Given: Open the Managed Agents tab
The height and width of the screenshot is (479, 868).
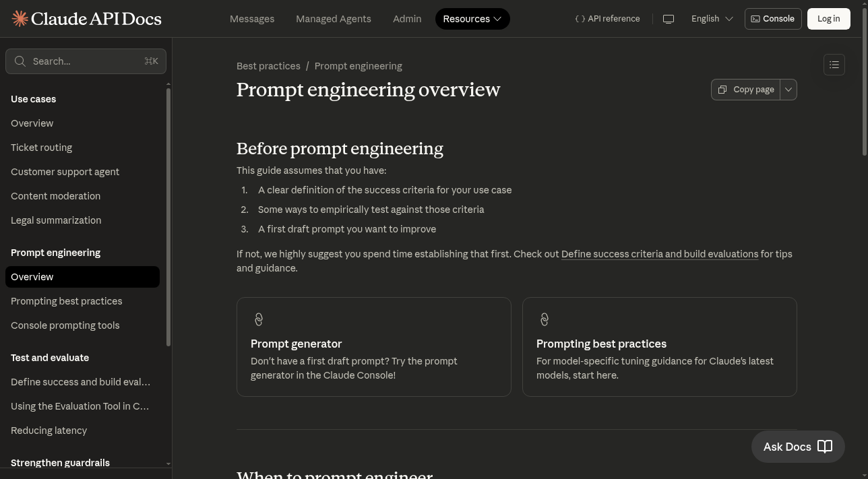Looking at the screenshot, I should [x=334, y=19].
